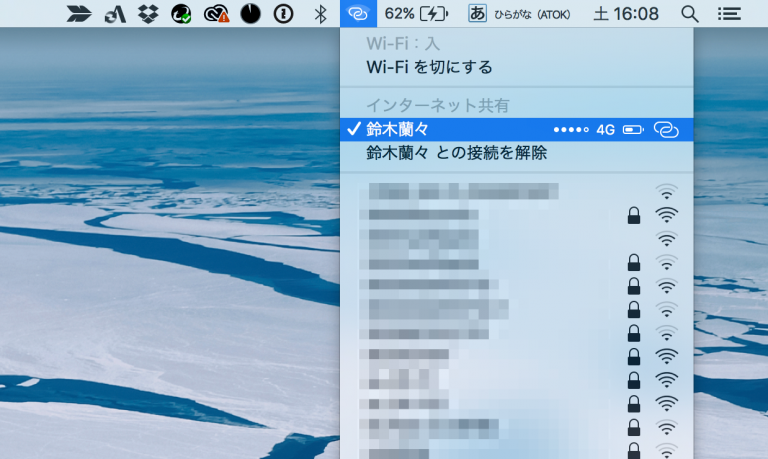
Task: Open Notification Center list icon
Action: point(731,14)
